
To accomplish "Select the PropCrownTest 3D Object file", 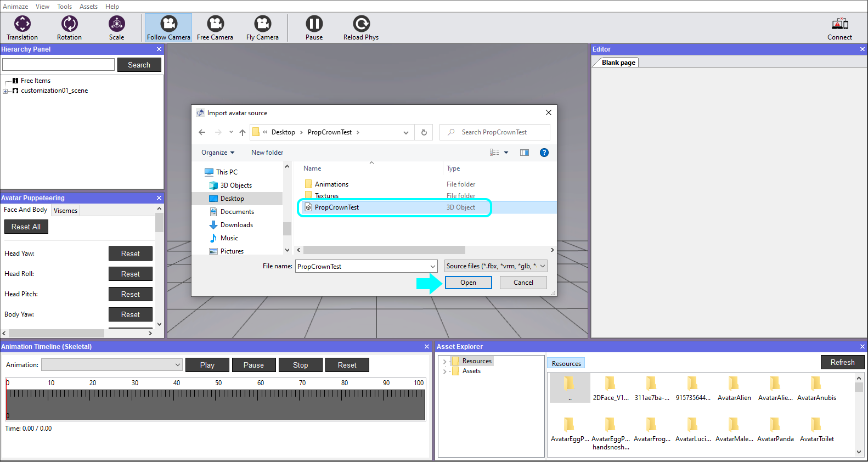I will pos(337,207).
